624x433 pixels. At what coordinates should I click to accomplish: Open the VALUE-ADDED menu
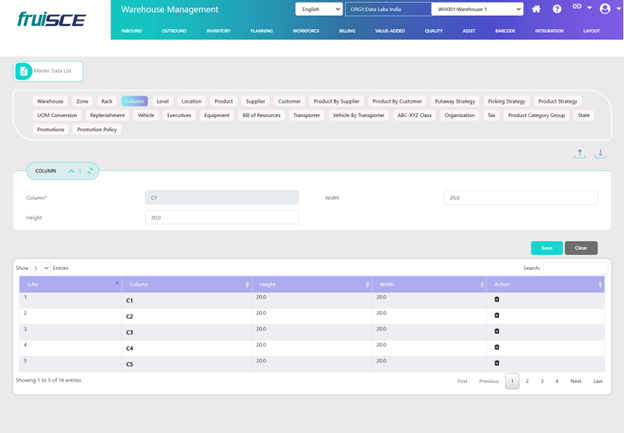pyautogui.click(x=390, y=31)
